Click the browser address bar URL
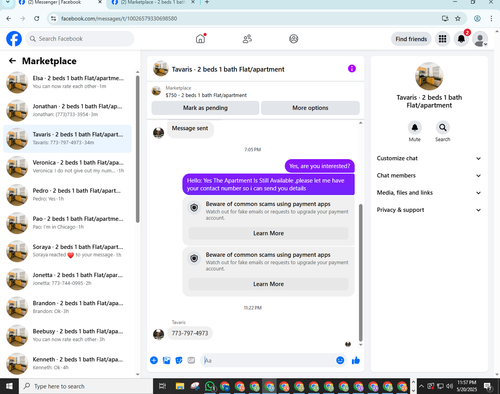500x394 pixels. [119, 19]
